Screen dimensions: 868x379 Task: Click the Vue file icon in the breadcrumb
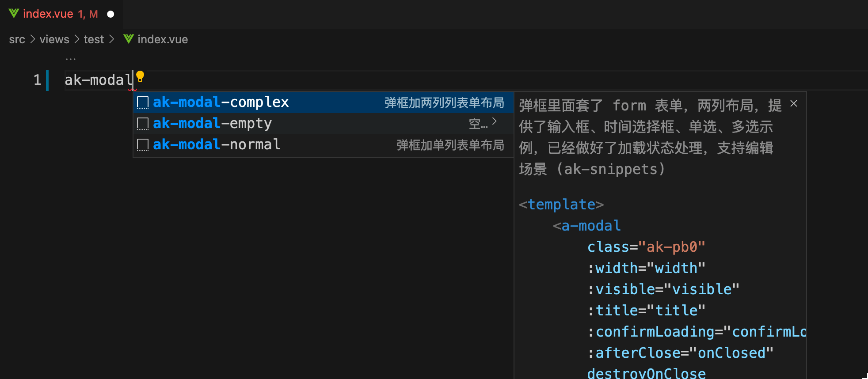[129, 39]
